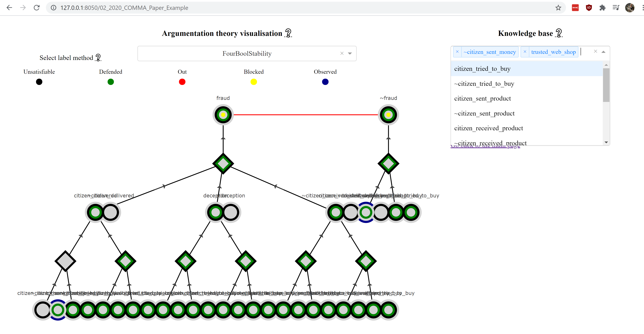The image size is (644, 334).
Task: Click the dropdown scrollbar down arrow
Action: click(606, 142)
